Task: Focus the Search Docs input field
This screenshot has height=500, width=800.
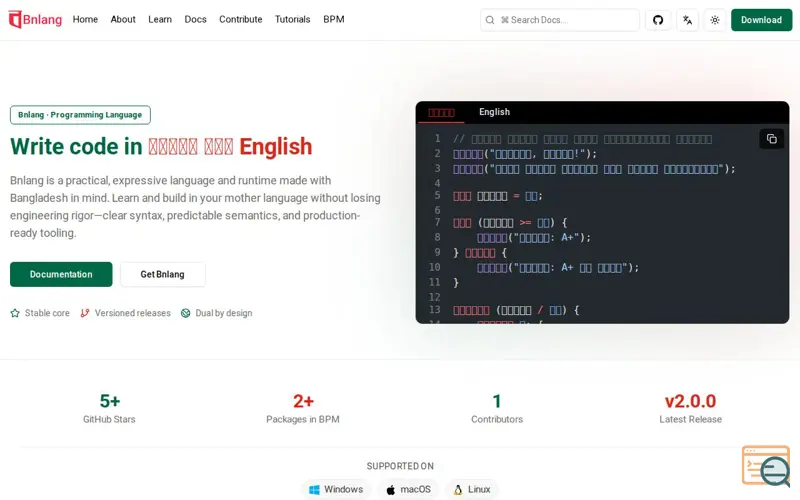Action: pyautogui.click(x=559, y=20)
